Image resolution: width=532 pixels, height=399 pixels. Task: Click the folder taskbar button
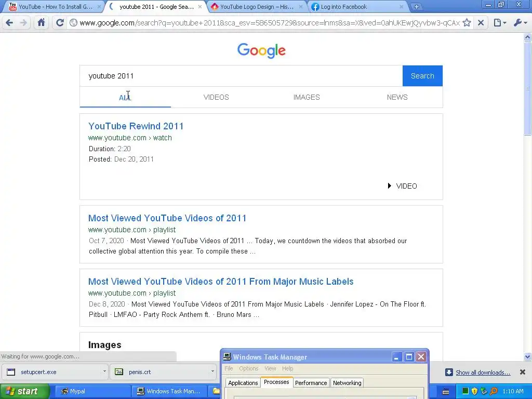(x=216, y=391)
